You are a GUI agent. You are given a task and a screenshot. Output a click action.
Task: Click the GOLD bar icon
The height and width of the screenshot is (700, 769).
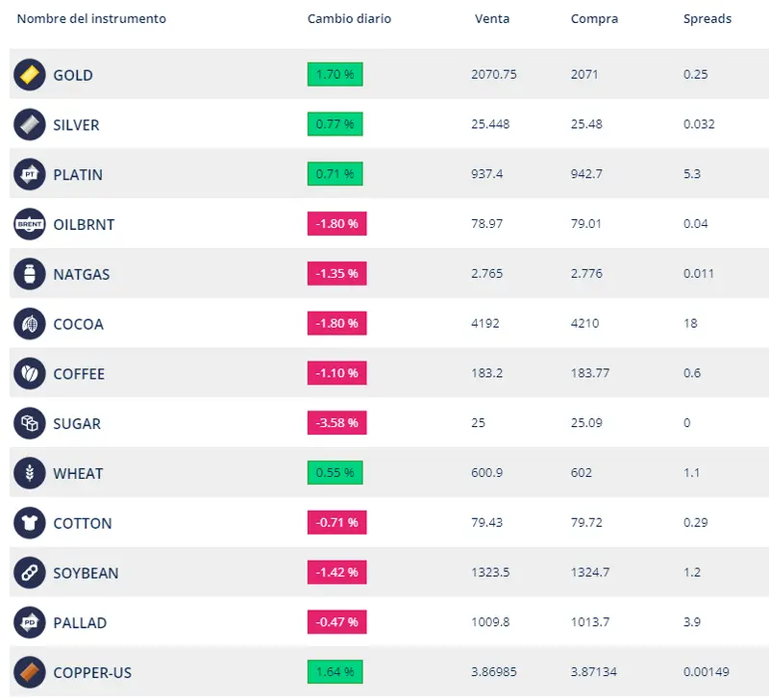(30, 75)
